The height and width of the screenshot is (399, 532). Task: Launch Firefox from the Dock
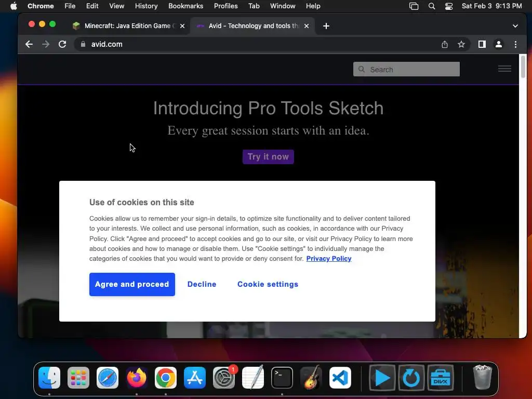point(137,378)
